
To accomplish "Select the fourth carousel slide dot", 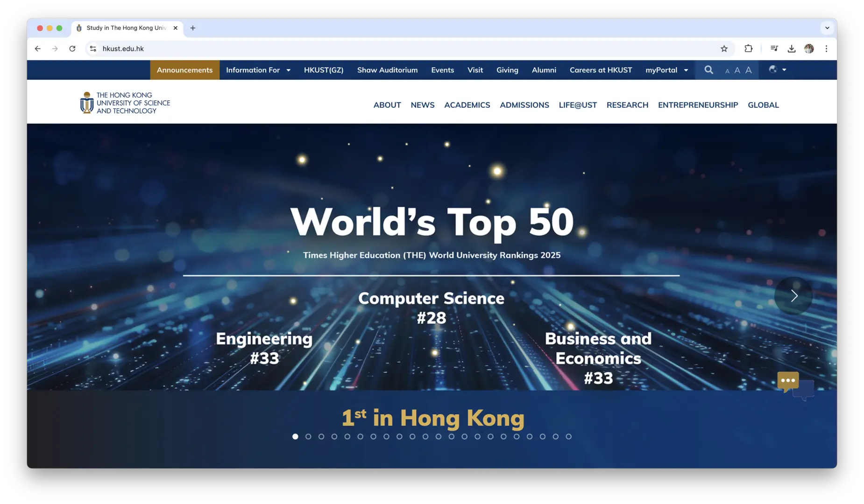I will 334,437.
